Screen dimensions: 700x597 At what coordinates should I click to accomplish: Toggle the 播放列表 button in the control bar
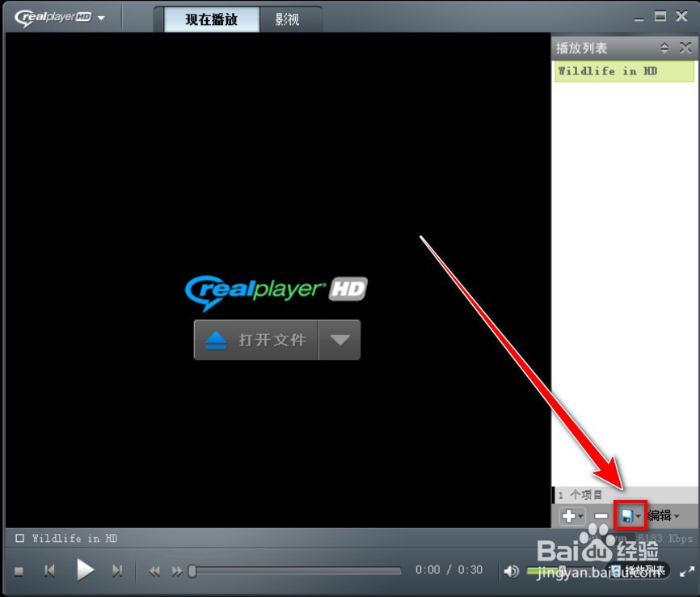(638, 570)
